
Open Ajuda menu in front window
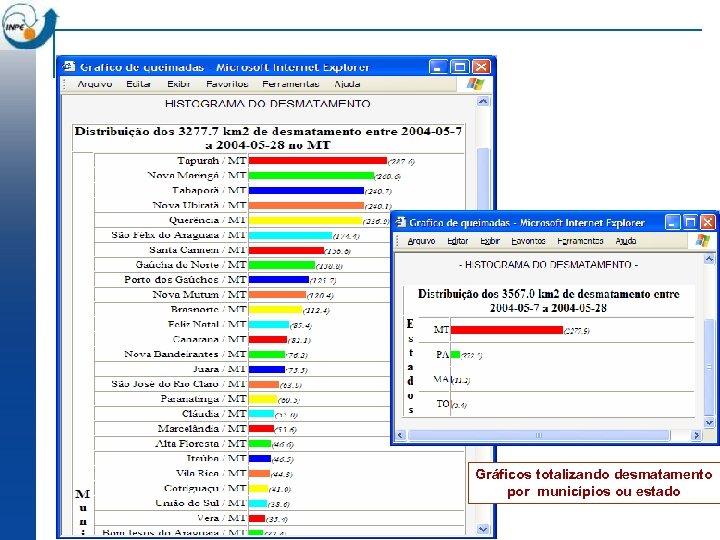tap(626, 241)
